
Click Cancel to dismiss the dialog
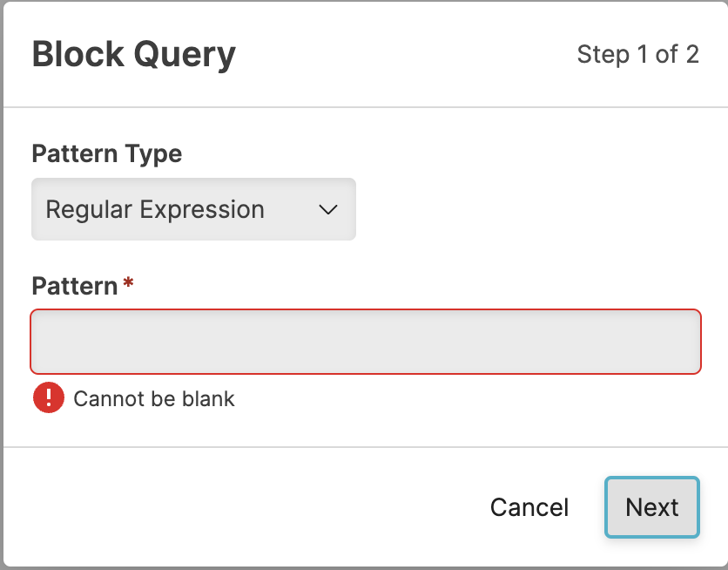(529, 507)
